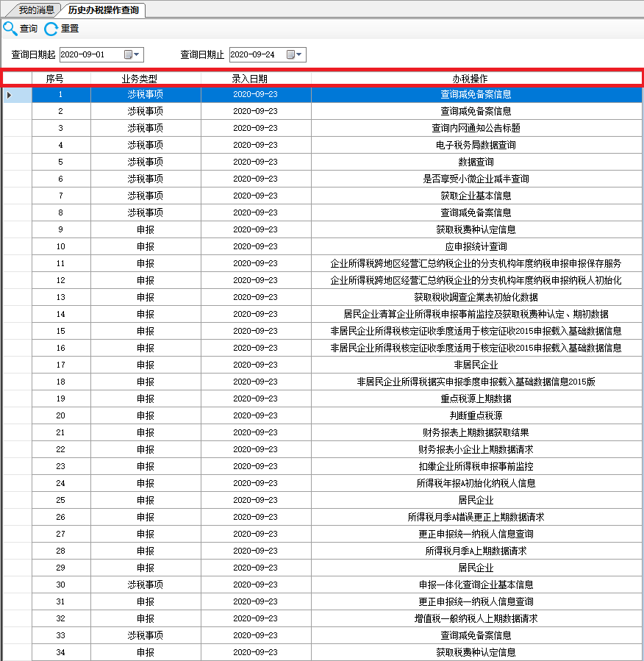The image size is (644, 661).
Task: Click 序号 cell 34
Action: [x=61, y=652]
